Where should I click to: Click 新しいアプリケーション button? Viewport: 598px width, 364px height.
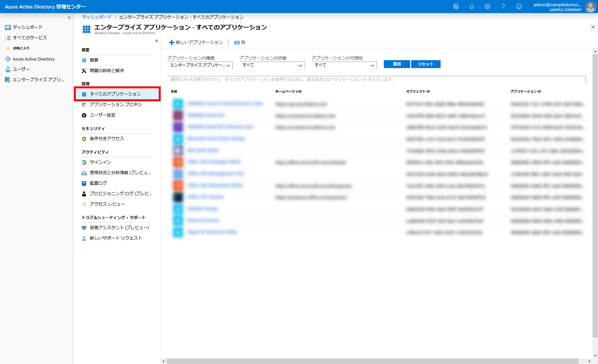click(196, 42)
